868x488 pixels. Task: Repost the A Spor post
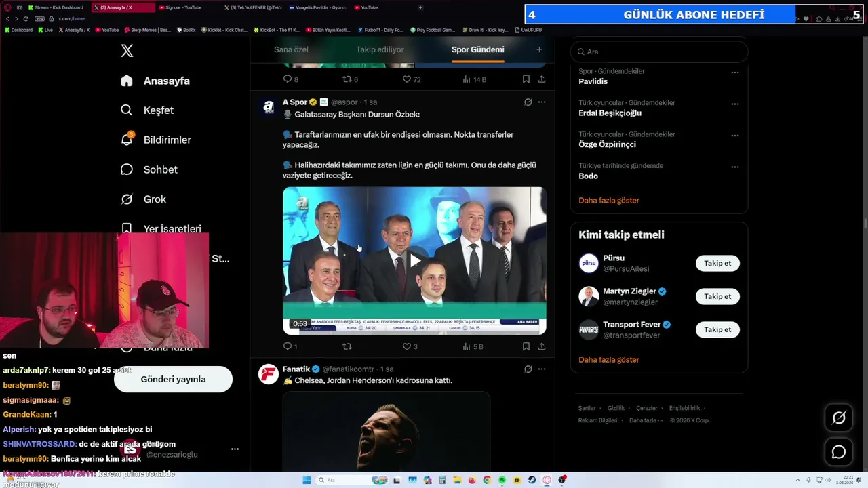347,346
